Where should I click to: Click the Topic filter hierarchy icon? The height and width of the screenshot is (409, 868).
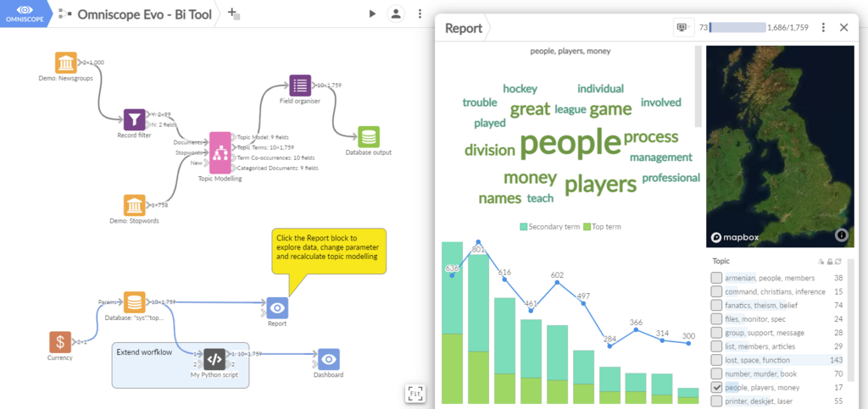tap(821, 262)
